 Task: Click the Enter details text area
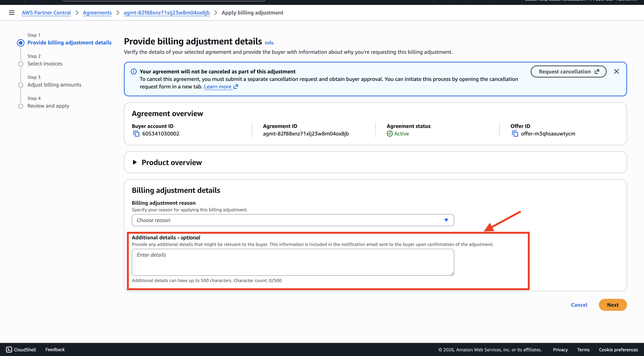293,262
